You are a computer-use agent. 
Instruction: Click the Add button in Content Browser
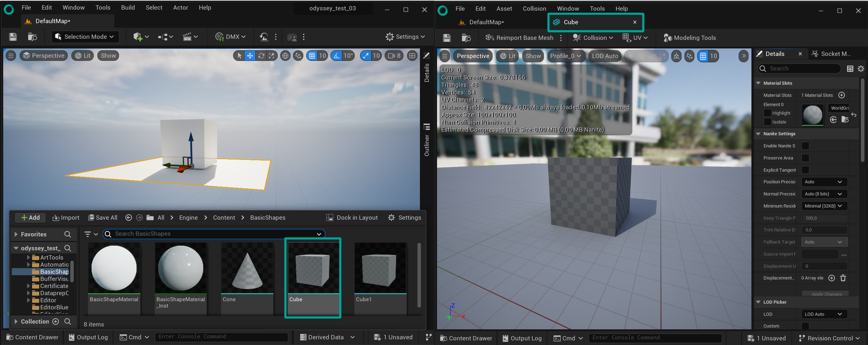tap(30, 218)
